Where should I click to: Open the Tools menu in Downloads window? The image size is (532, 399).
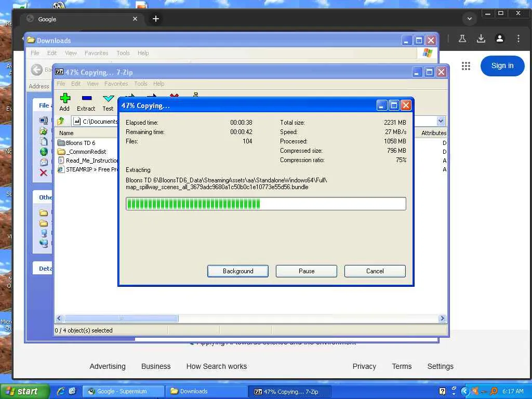pos(123,53)
